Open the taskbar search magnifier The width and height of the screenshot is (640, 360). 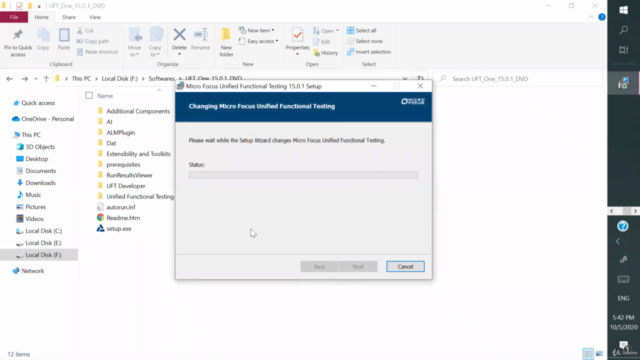coord(623,30)
